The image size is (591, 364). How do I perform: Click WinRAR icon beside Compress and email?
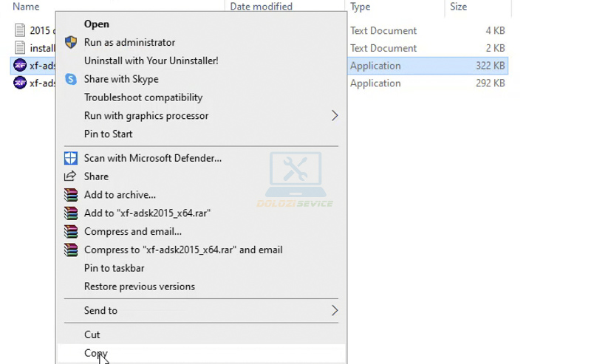(71, 232)
